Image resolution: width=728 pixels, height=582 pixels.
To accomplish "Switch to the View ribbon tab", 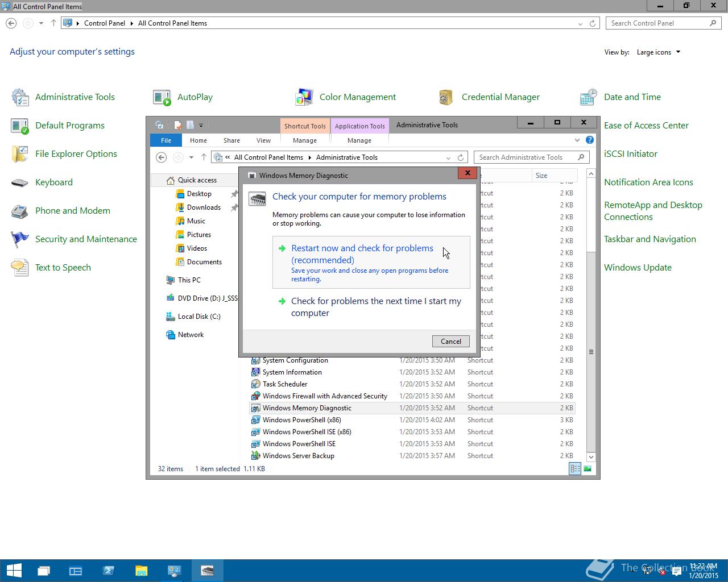I will point(263,140).
